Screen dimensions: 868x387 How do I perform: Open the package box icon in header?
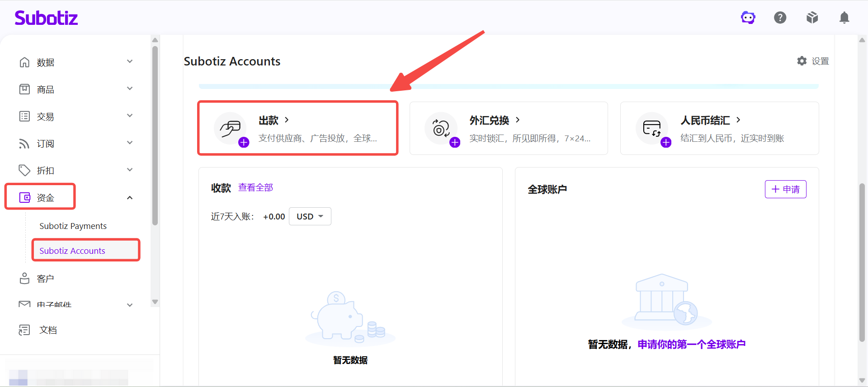click(812, 18)
